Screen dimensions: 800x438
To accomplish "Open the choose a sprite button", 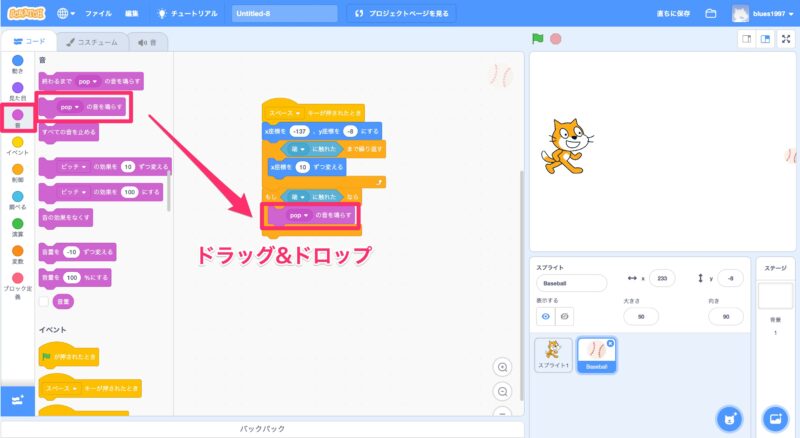I will (730, 418).
